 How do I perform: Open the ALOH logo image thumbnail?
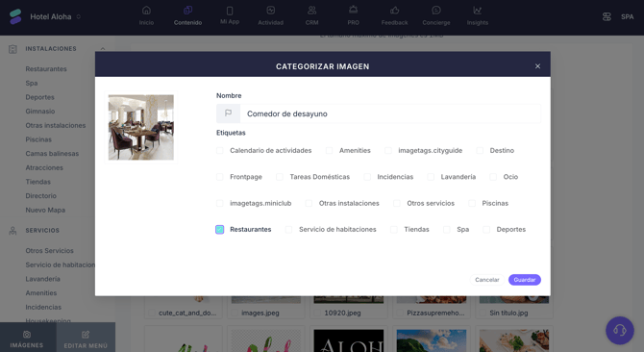pyautogui.click(x=349, y=340)
